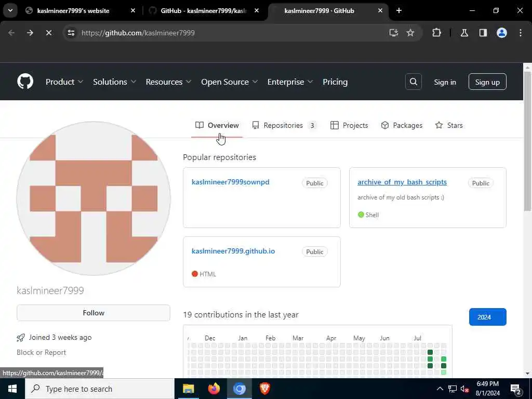
Task: Switch to the Repositories tab
Action: 284,125
